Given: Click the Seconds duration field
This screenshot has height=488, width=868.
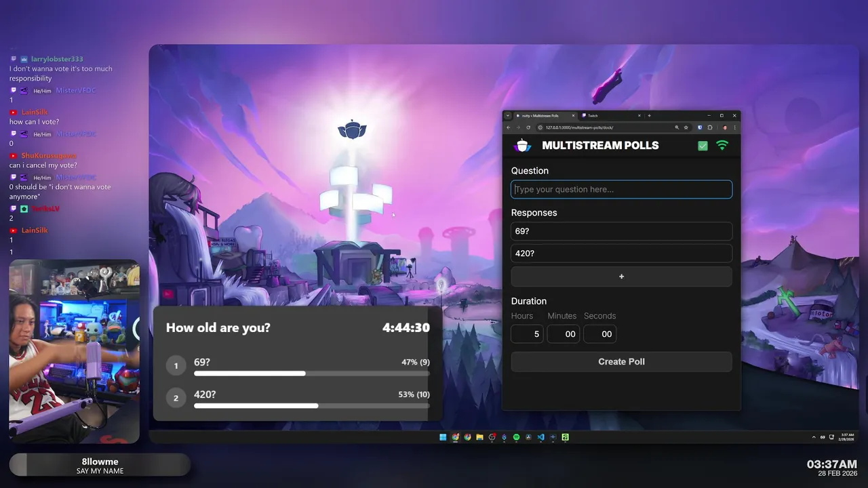Looking at the screenshot, I should click(x=599, y=334).
